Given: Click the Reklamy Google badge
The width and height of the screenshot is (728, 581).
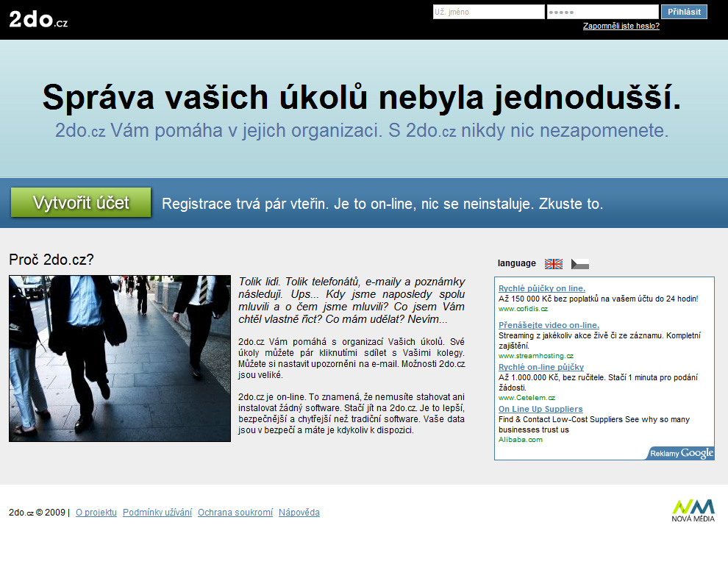Looking at the screenshot, I should click(681, 453).
